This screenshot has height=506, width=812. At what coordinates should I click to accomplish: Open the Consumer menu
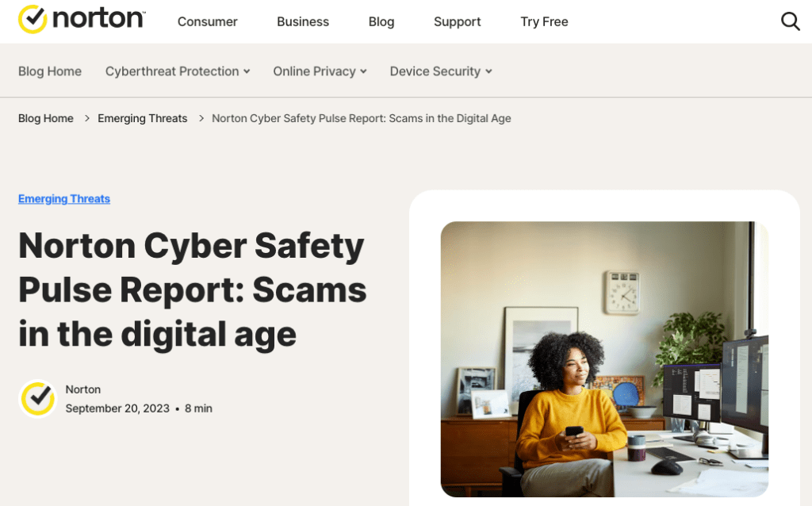click(x=208, y=21)
